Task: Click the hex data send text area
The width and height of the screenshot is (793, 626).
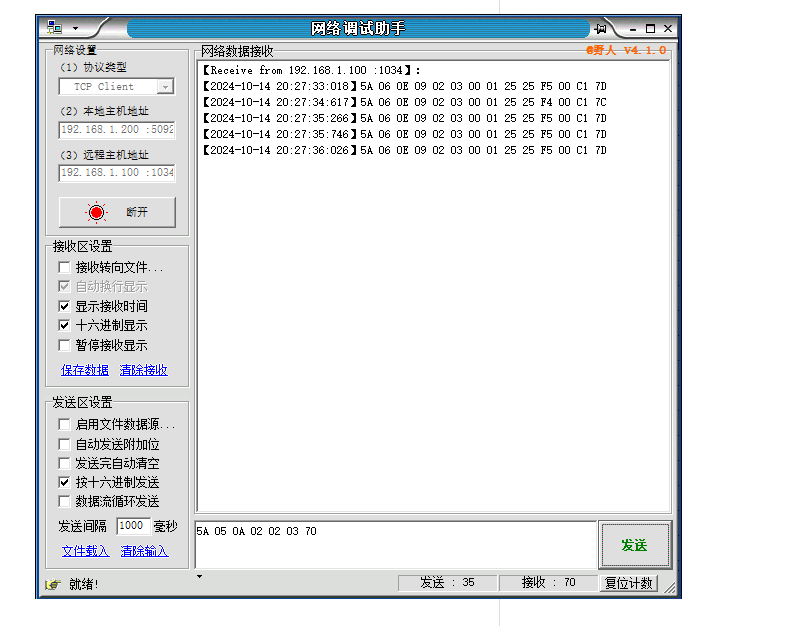Action: coord(395,545)
